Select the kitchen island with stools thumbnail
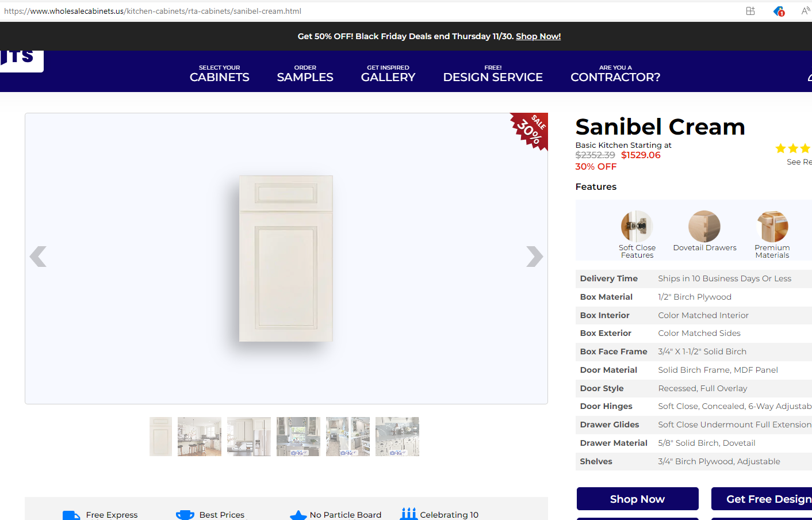The height and width of the screenshot is (520, 812). click(200, 437)
